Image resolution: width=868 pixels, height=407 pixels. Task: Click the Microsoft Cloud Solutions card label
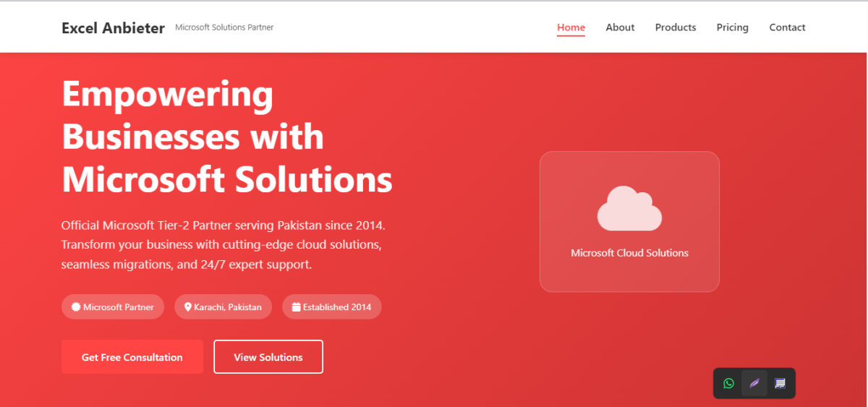pos(629,253)
